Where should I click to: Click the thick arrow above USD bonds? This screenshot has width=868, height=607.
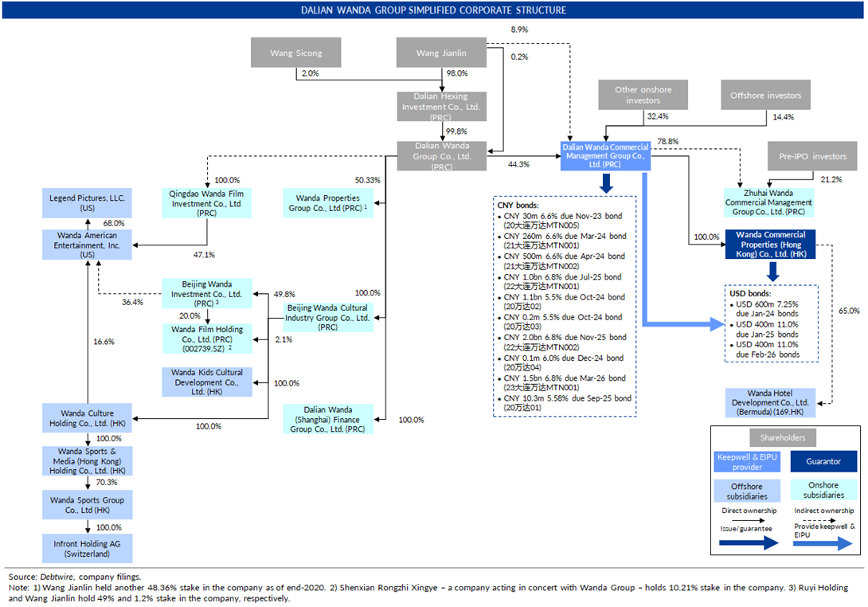[x=770, y=272]
